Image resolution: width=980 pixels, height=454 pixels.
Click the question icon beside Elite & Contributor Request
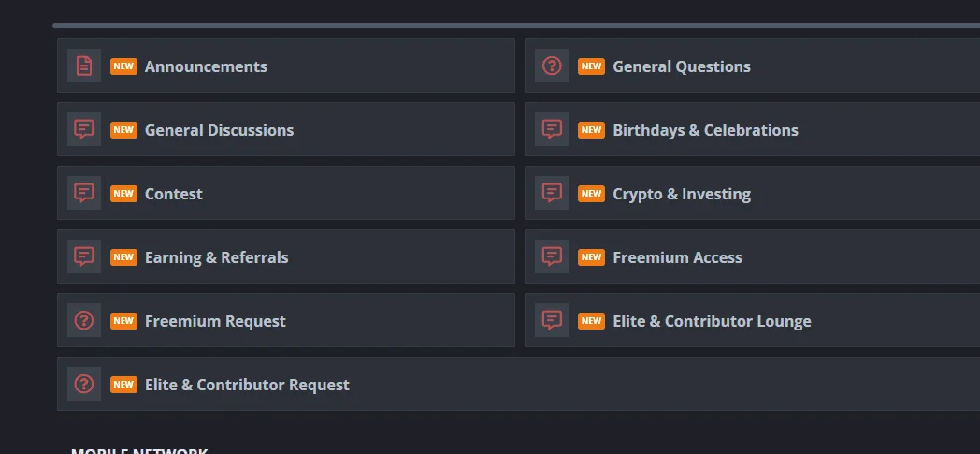point(84,384)
